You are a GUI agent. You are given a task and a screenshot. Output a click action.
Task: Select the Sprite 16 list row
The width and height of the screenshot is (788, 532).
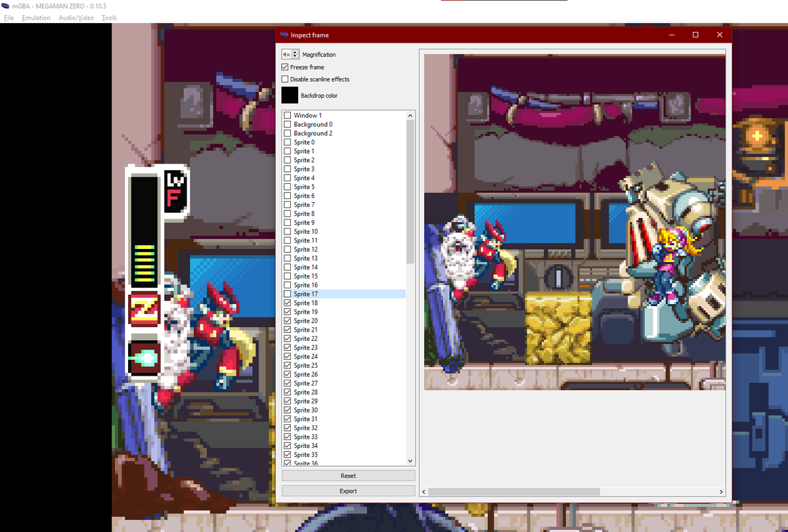click(344, 285)
